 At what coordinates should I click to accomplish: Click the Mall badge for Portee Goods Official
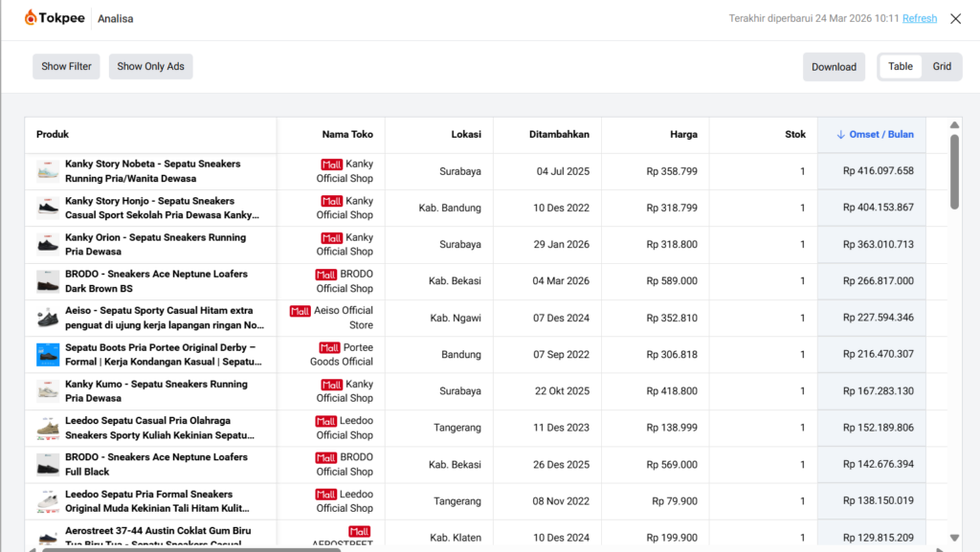[328, 347]
